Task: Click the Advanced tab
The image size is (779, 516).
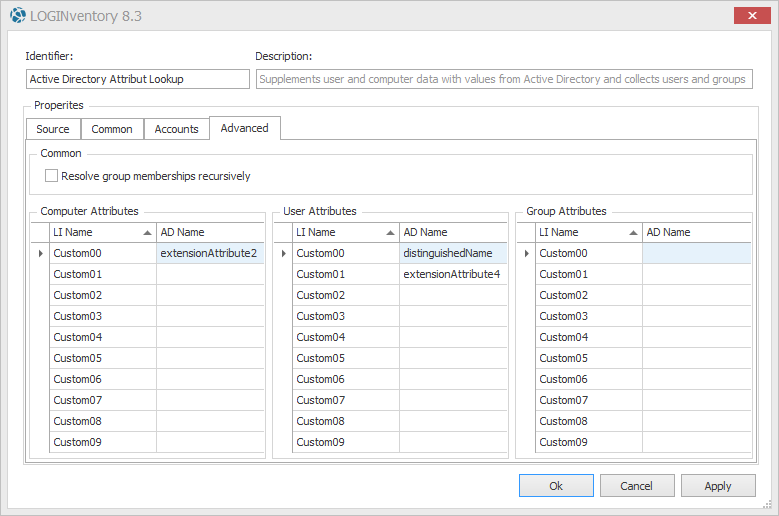Action: (x=244, y=128)
